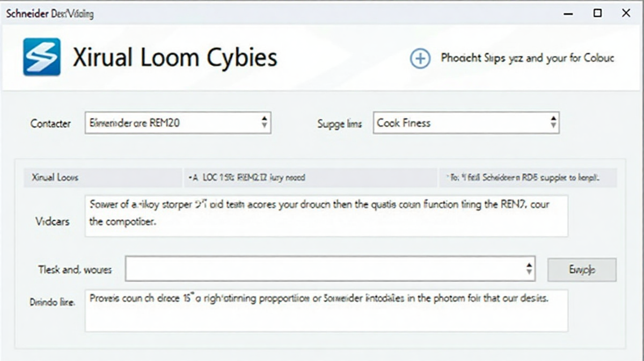
Task: Select the LOC REM2 column header
Action: tap(311, 177)
